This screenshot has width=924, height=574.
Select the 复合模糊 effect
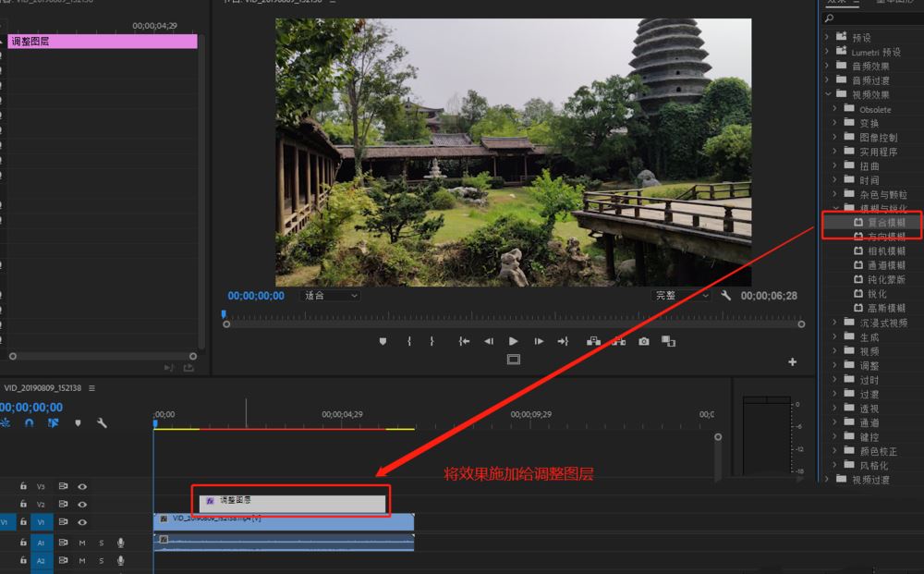point(880,222)
